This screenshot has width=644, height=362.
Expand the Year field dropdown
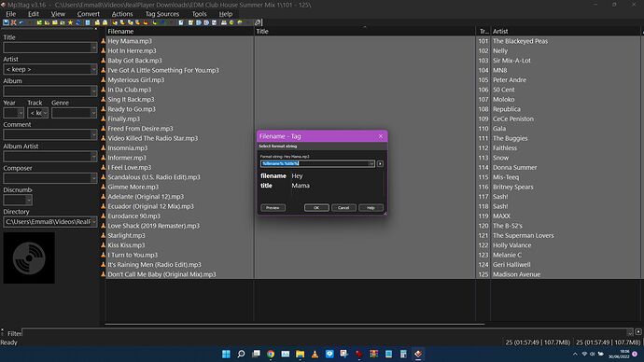point(21,113)
